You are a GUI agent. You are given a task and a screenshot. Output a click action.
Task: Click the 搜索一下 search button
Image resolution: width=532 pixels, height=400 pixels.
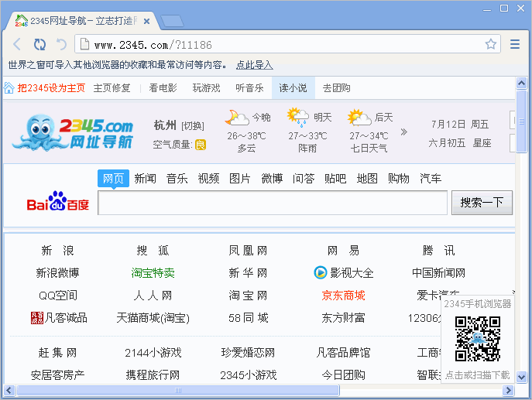coord(482,203)
